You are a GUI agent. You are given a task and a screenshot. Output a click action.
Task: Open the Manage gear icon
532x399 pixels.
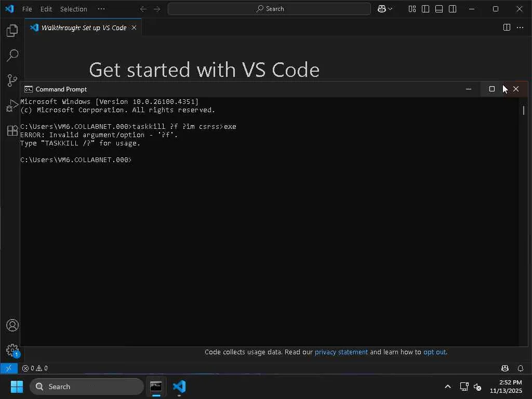(x=12, y=350)
